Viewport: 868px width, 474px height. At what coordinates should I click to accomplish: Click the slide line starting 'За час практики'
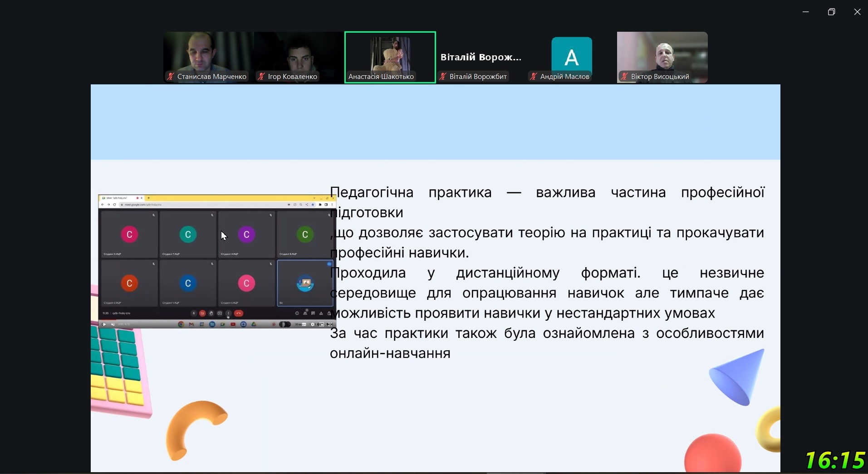(x=547, y=333)
